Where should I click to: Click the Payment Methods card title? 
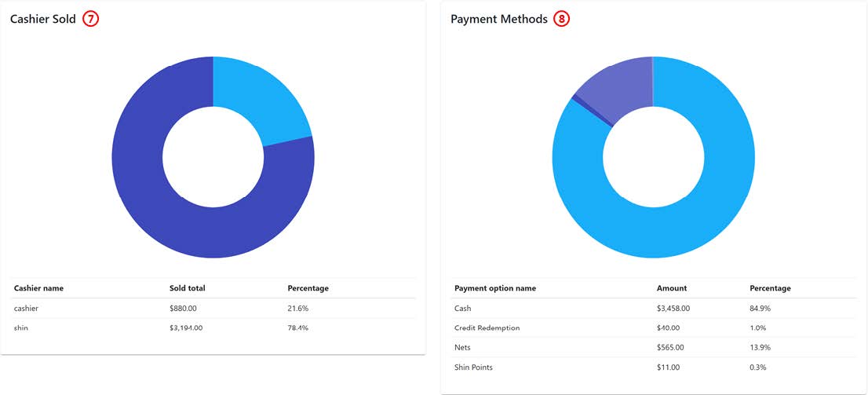[498, 19]
